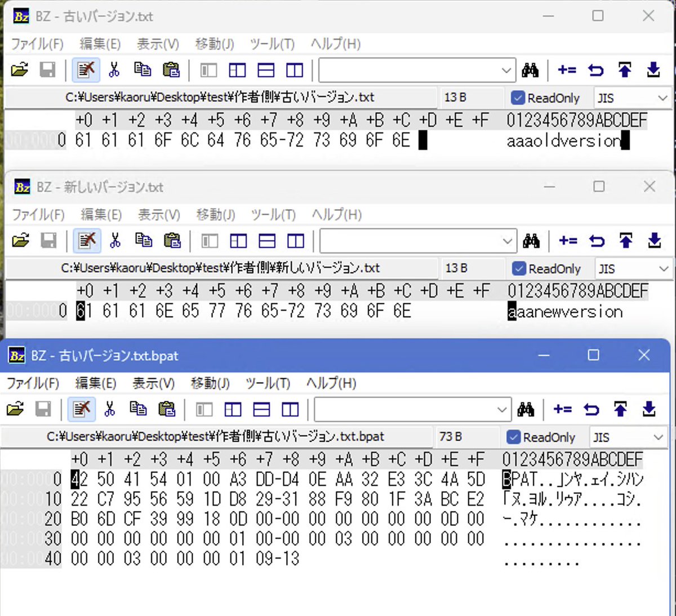Screen dimensions: 676x616
Task: Open ツール(T) menu in 古いバージョン.txt window
Action: [272, 44]
